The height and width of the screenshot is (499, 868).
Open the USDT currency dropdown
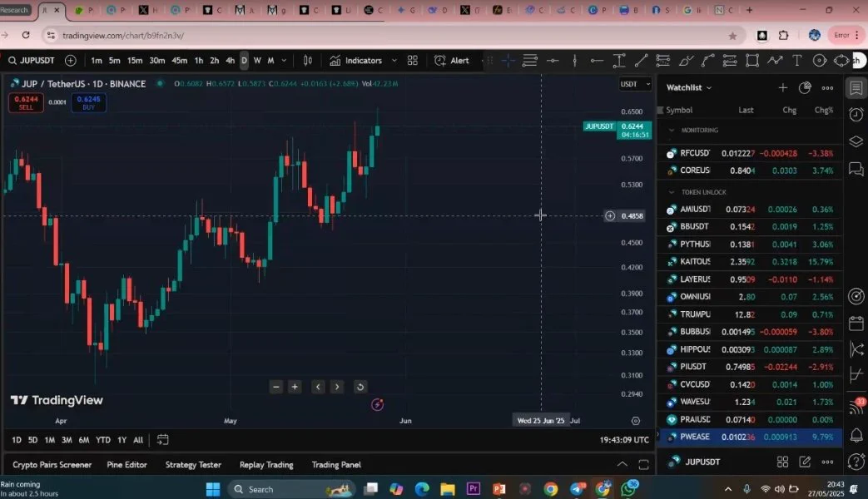(635, 84)
